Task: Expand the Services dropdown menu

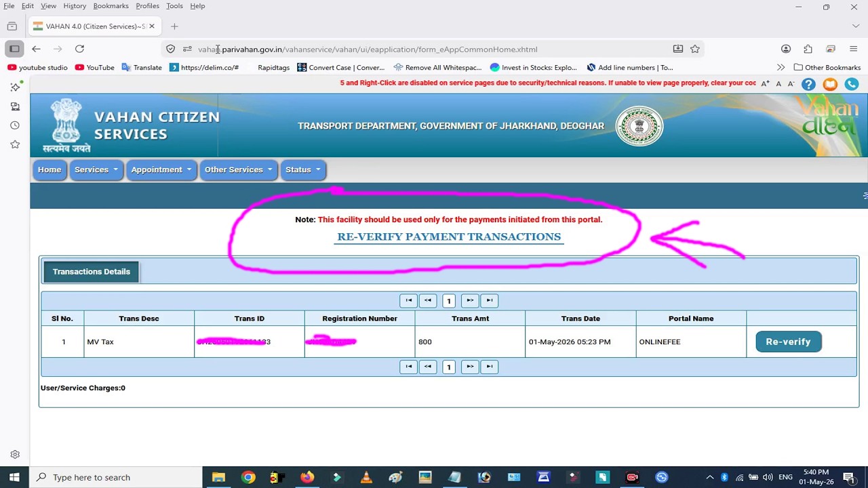Action: (96, 169)
